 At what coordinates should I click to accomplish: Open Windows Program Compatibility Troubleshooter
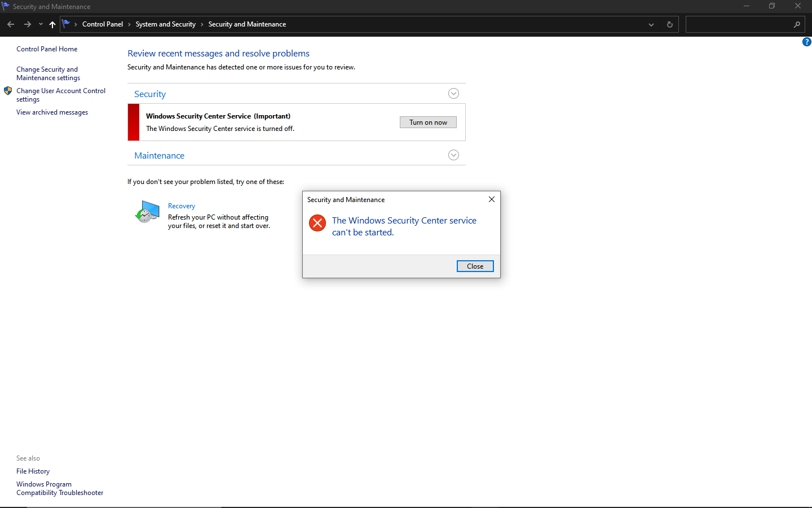pyautogui.click(x=60, y=489)
